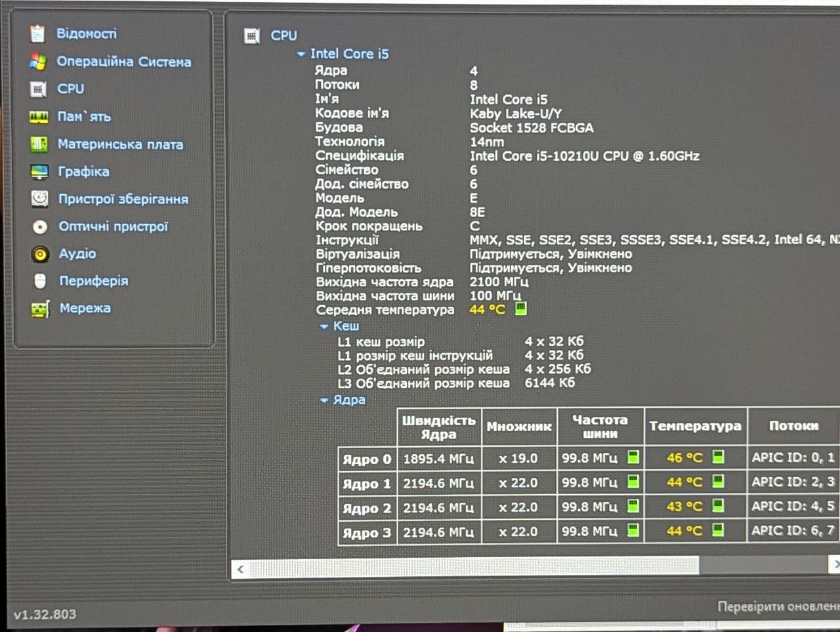
Task: Click the Ядро 0 speed cell 1895.4 МГц
Action: click(x=439, y=459)
